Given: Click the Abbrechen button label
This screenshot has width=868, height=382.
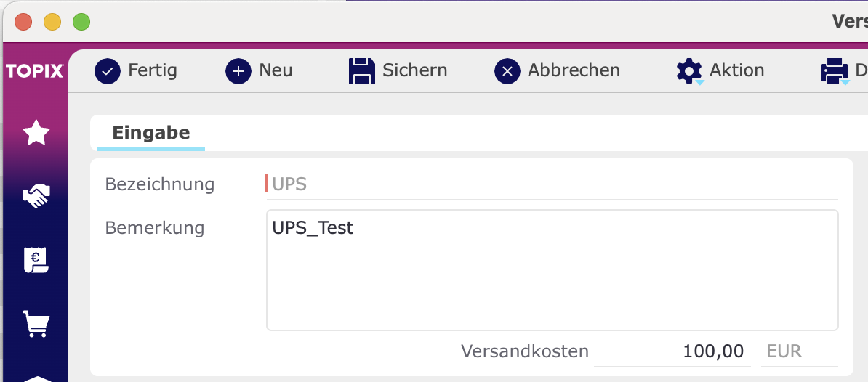Looking at the screenshot, I should (574, 70).
